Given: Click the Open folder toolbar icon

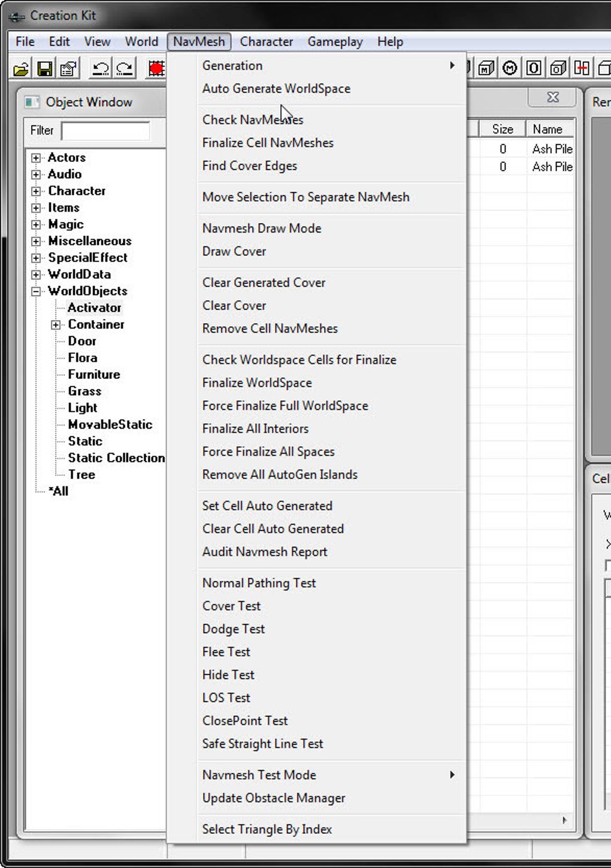Looking at the screenshot, I should [x=22, y=69].
